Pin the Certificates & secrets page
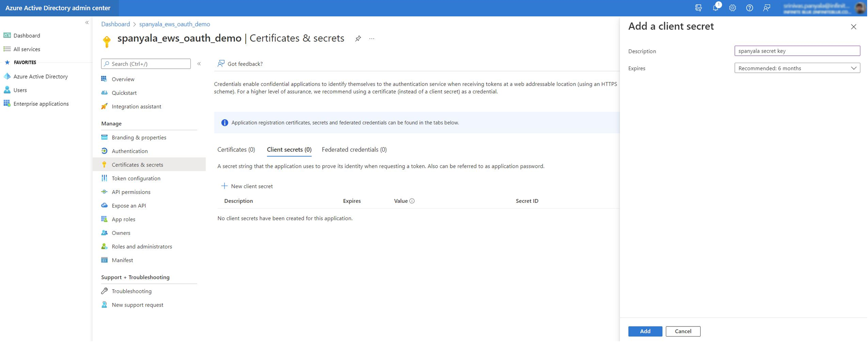868x346 pixels. [358, 39]
